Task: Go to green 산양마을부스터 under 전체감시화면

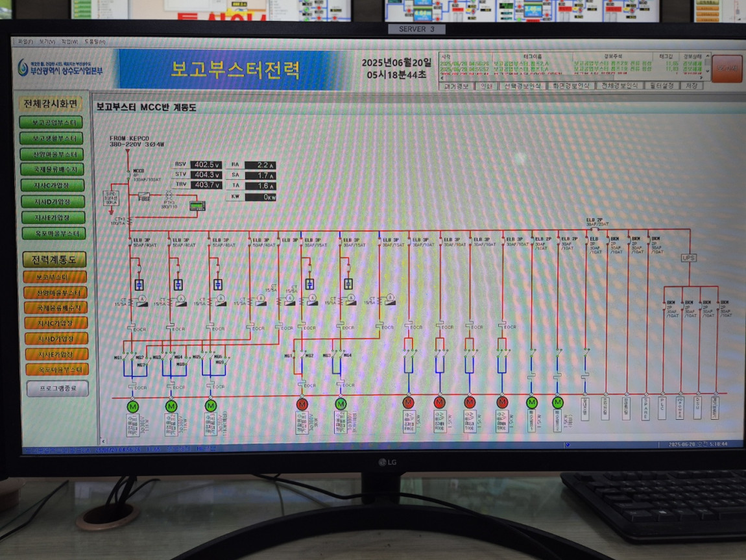Action: pos(53,154)
